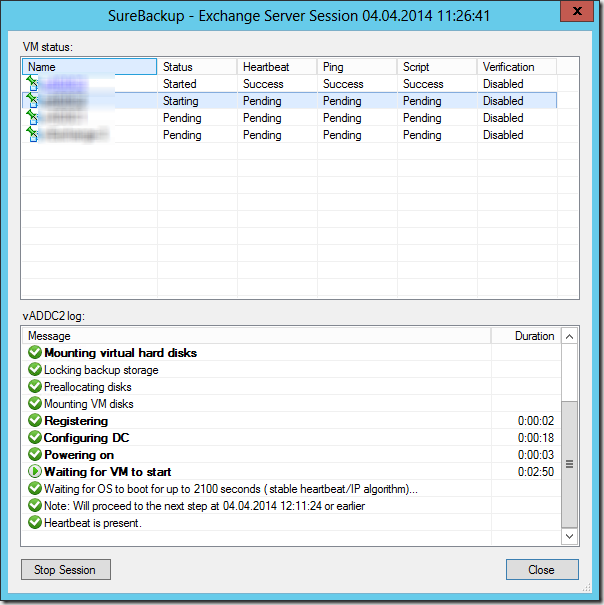The image size is (604, 605).
Task: Click success icon beside Mounting VM disks
Action: 35,403
